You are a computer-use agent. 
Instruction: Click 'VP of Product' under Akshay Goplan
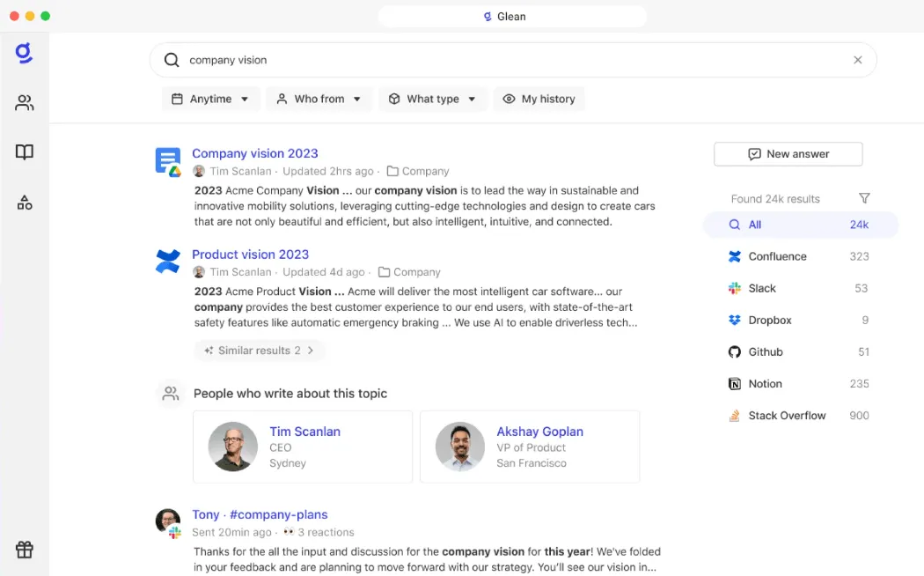pyautogui.click(x=531, y=447)
